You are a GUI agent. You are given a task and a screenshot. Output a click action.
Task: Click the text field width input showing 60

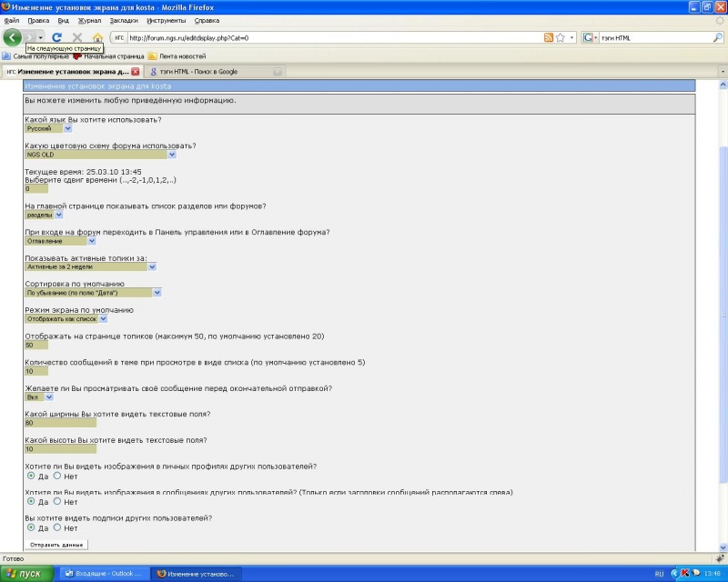60,423
